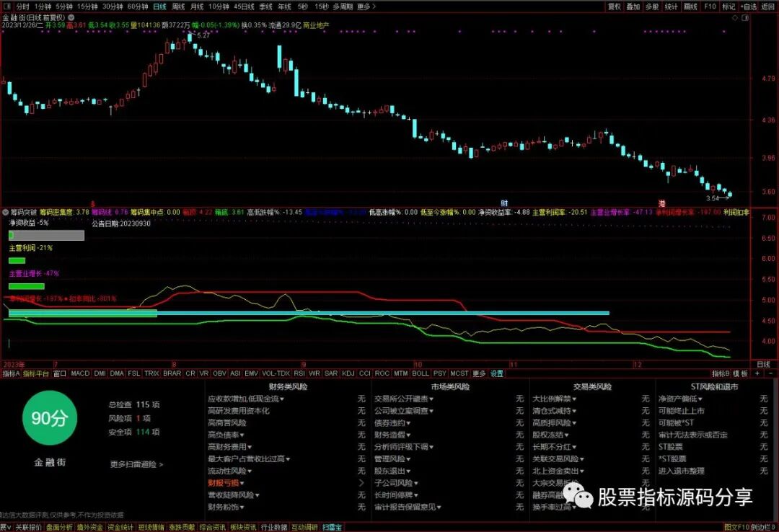Open 更多扫雷避险 link
Screen dimensions: 779x532
pos(136,464)
